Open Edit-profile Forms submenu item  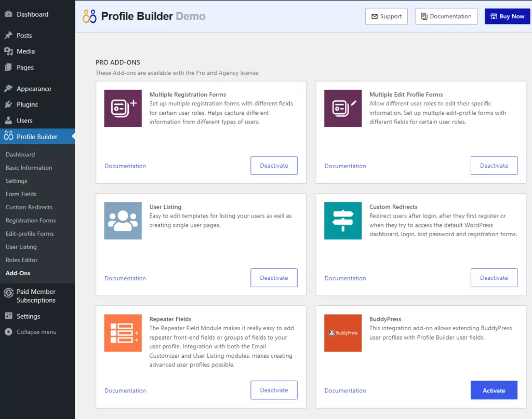(30, 234)
